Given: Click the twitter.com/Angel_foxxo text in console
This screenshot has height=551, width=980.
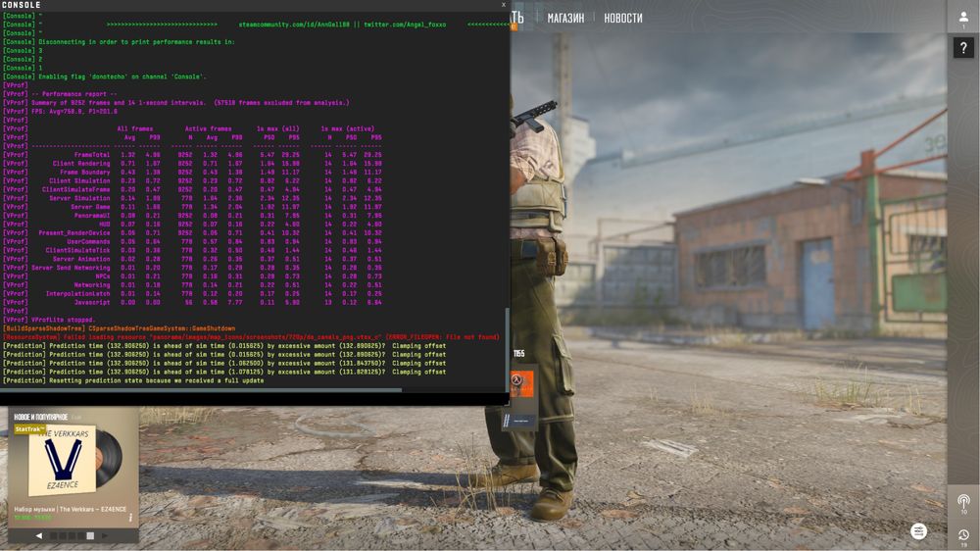Looking at the screenshot, I should point(405,25).
